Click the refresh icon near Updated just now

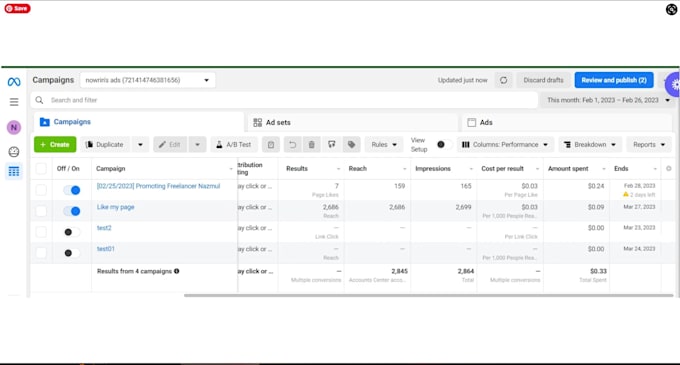coord(503,80)
